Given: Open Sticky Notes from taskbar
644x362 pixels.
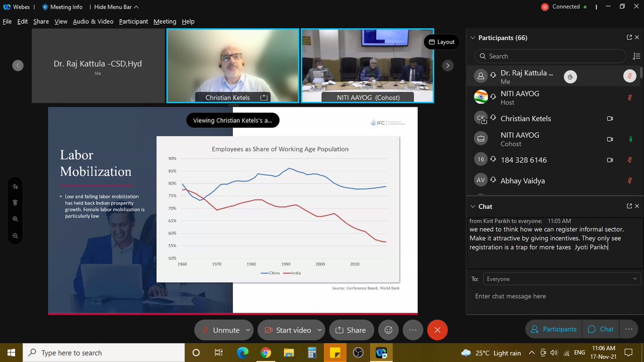Looking at the screenshot, I should point(335,353).
